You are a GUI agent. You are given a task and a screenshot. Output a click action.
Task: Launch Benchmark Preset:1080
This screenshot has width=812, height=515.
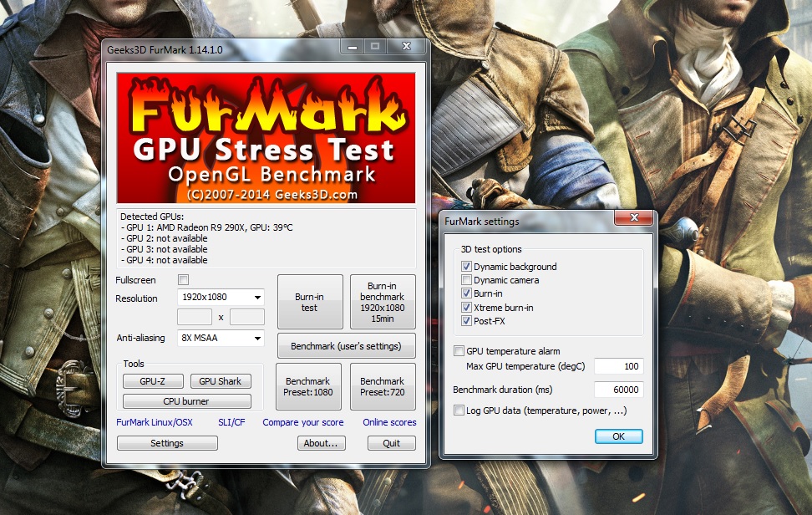click(309, 386)
